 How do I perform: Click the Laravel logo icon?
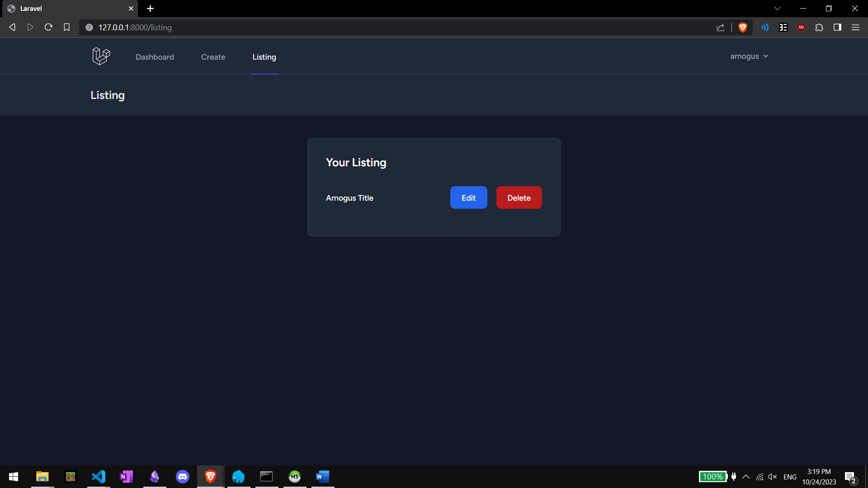pyautogui.click(x=101, y=56)
